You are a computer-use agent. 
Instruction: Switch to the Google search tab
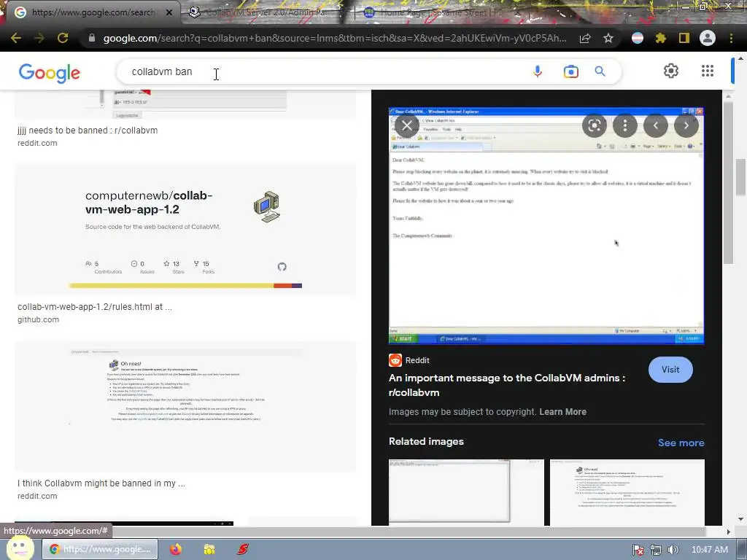pos(93,12)
